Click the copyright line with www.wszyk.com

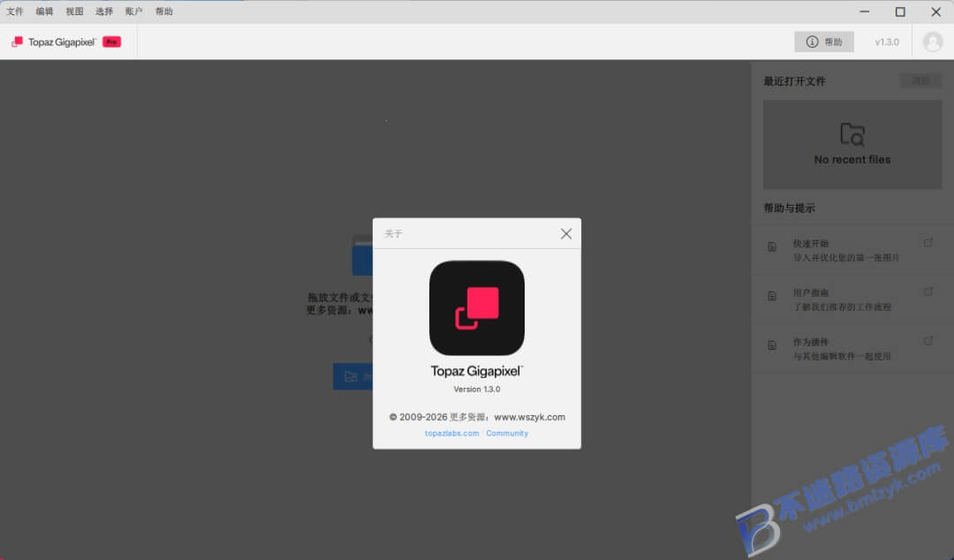coord(477,418)
